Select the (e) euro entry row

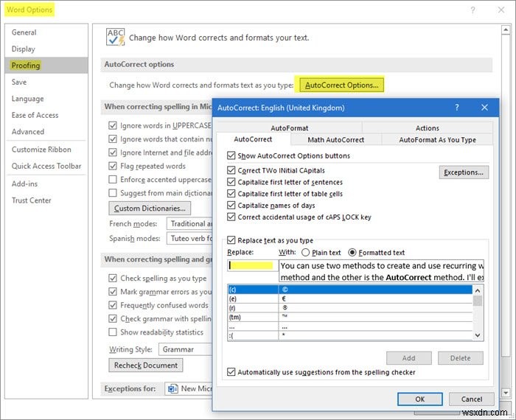coord(350,298)
